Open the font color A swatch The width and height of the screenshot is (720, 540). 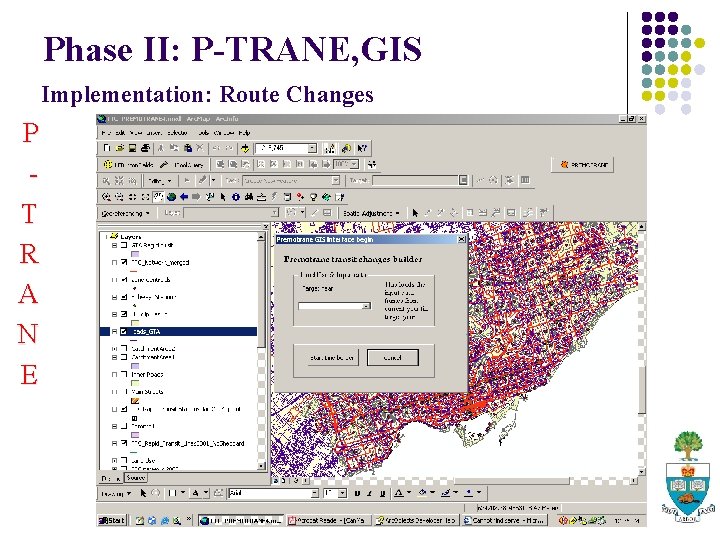tap(399, 493)
